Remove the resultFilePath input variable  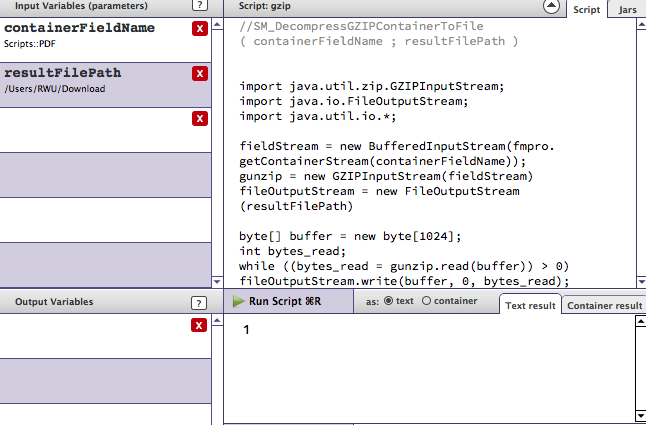pyautogui.click(x=200, y=74)
